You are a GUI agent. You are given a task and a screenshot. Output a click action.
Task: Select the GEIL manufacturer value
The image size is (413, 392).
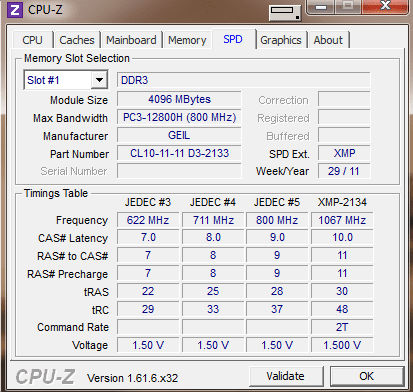[x=179, y=135]
